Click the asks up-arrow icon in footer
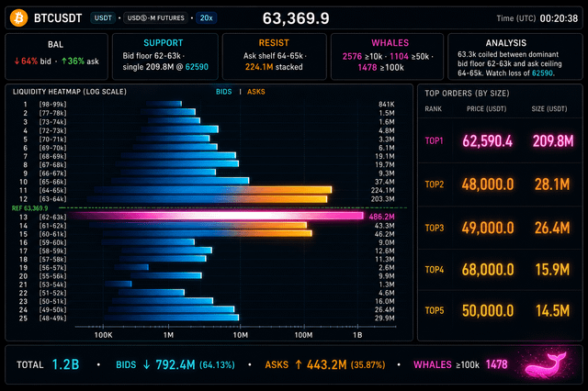 click(299, 364)
